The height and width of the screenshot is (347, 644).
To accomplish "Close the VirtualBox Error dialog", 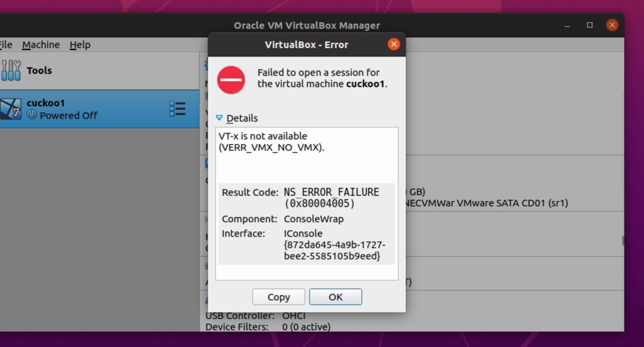I will tap(393, 44).
